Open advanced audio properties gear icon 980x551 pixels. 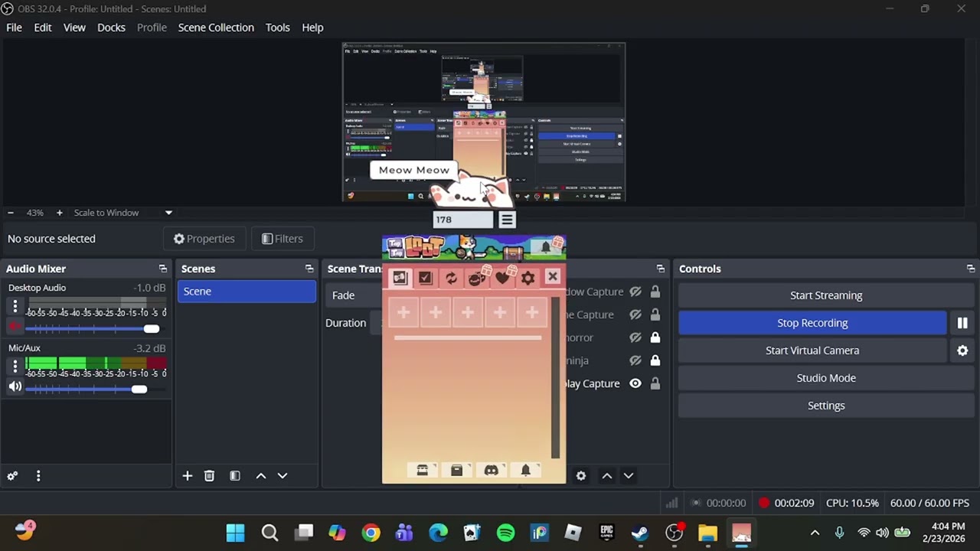[x=12, y=476]
